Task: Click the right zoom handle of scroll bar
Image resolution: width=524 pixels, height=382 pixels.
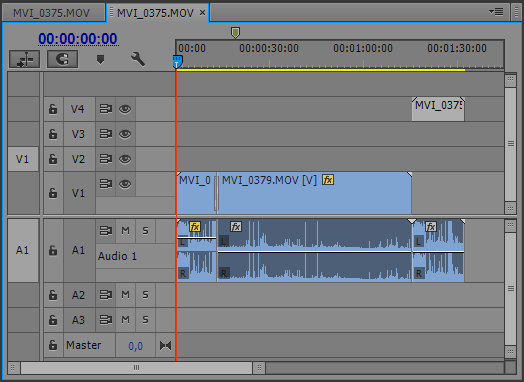Action: 259,368
